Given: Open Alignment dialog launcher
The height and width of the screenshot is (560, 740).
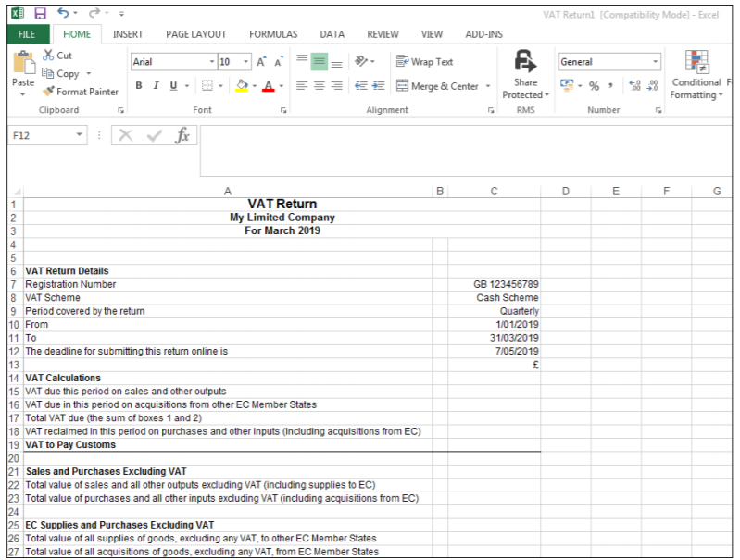Looking at the screenshot, I should click(491, 110).
